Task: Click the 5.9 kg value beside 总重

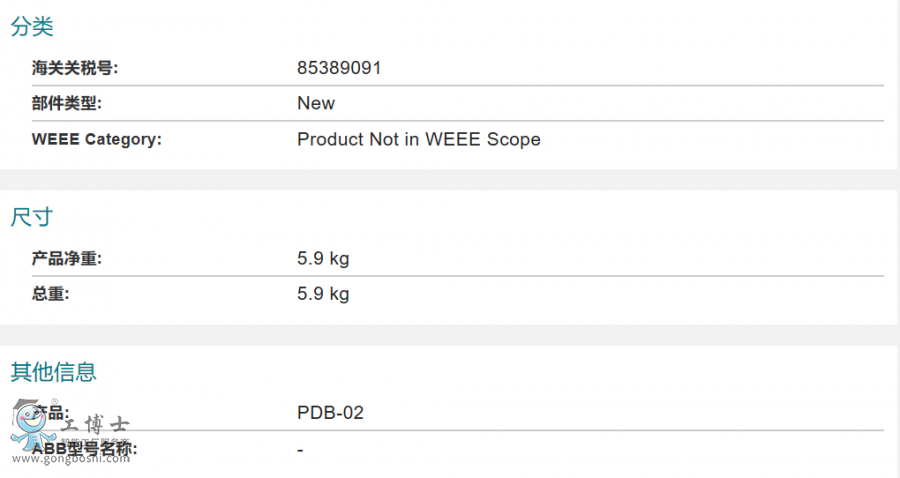Action: [323, 294]
